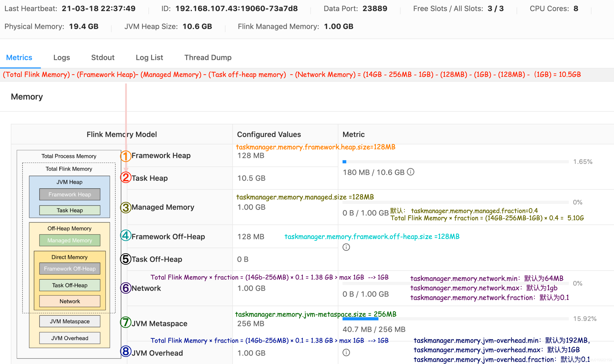Screen dimensions: 614x364
Task: Click the 1.65% heap usage percentage
Action: pos(583,162)
